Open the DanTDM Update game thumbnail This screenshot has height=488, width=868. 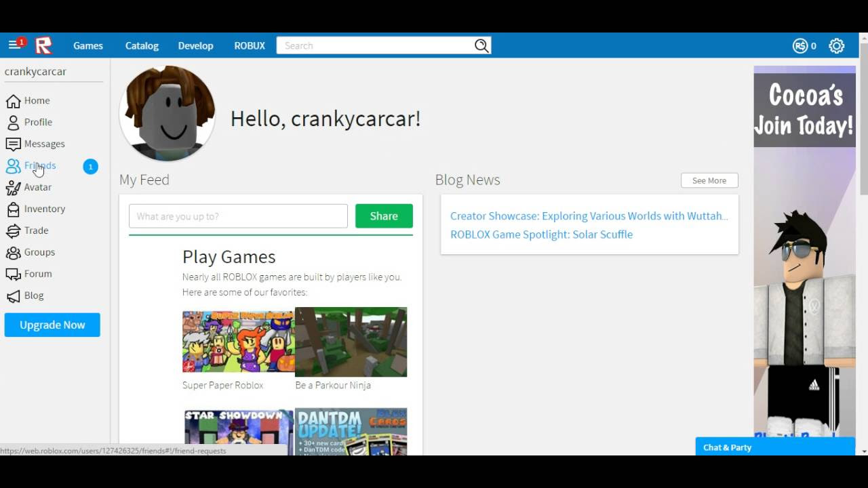351,432
